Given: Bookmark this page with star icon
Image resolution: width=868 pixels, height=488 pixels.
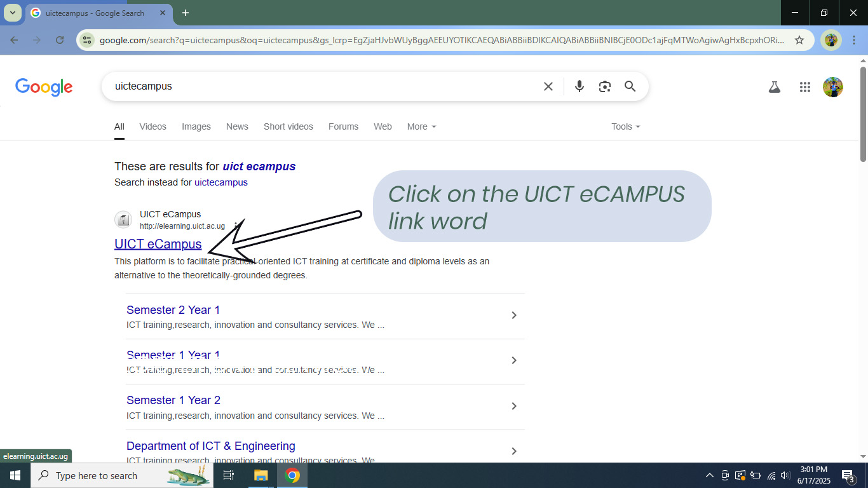Looking at the screenshot, I should [799, 40].
